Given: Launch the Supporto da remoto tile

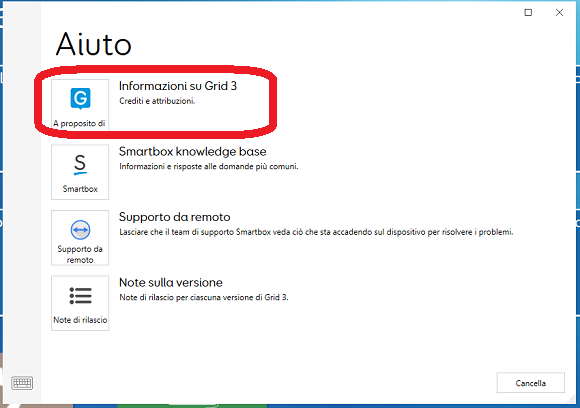Looking at the screenshot, I should pos(80,237).
